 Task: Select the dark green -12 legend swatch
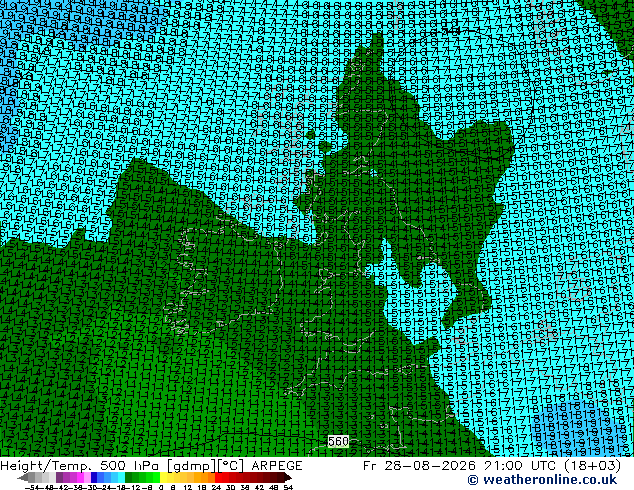tap(129, 477)
